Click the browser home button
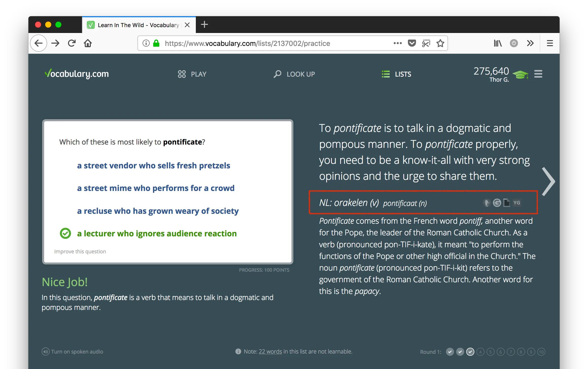This screenshot has height=369, width=588. coord(88,43)
